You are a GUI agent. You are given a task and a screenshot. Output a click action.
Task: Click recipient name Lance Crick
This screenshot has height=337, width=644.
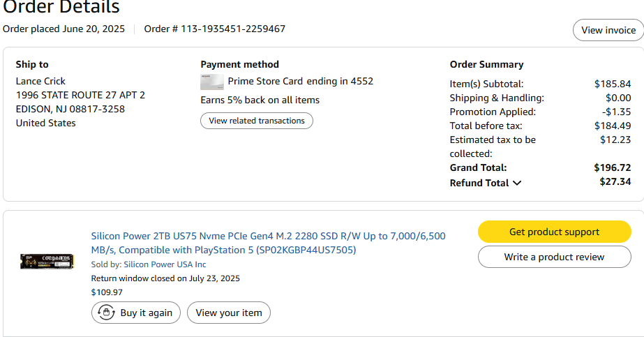[x=40, y=81]
